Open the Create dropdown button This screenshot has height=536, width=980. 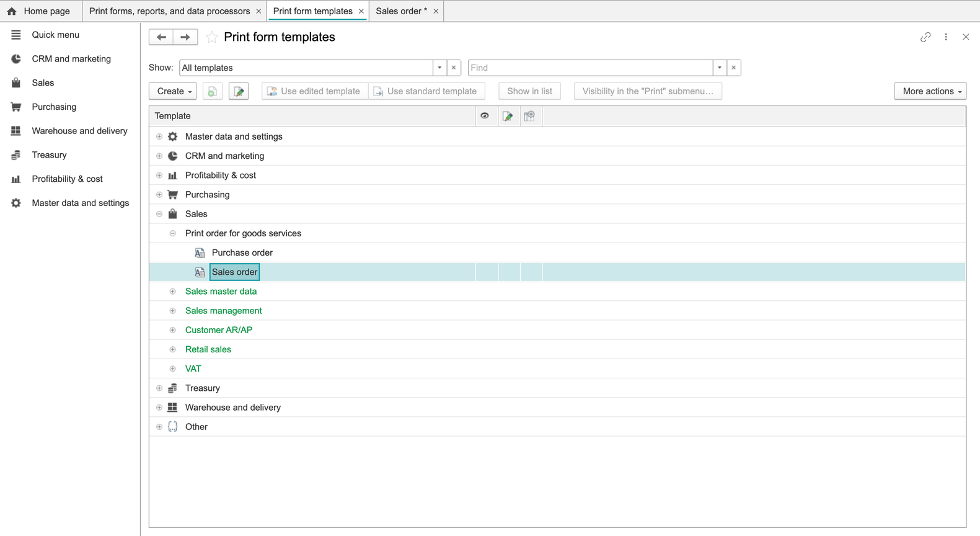coord(173,91)
